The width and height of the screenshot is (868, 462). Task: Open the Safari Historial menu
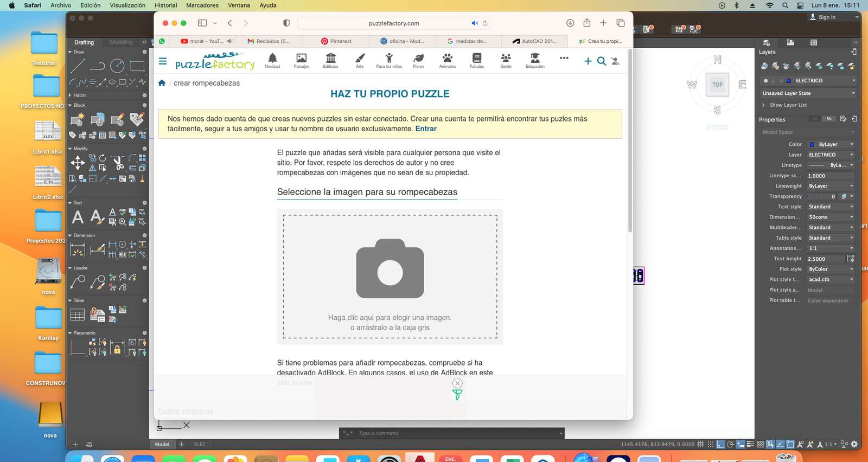tap(165, 5)
